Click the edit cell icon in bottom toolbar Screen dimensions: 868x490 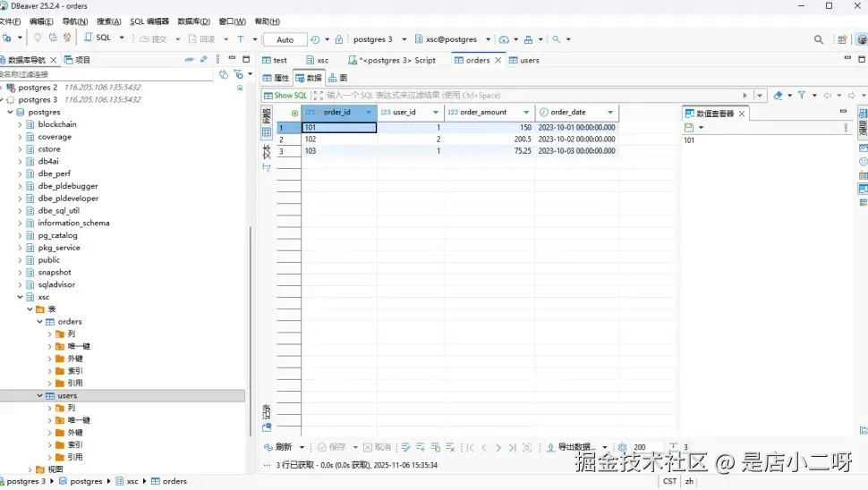405,447
